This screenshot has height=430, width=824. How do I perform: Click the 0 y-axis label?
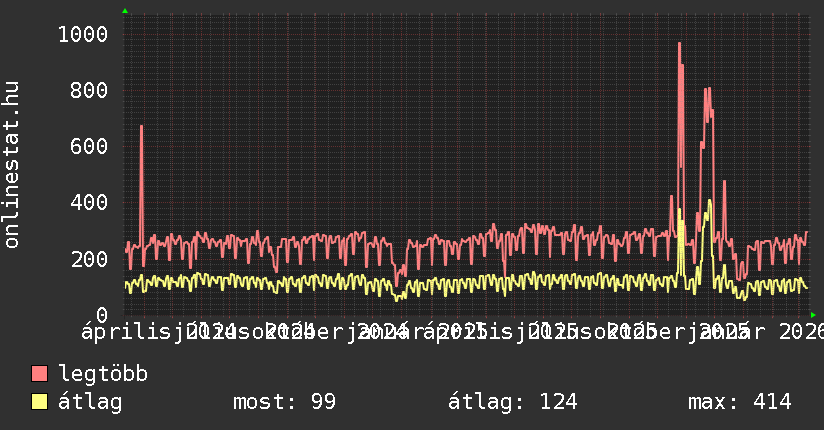[x=101, y=315]
